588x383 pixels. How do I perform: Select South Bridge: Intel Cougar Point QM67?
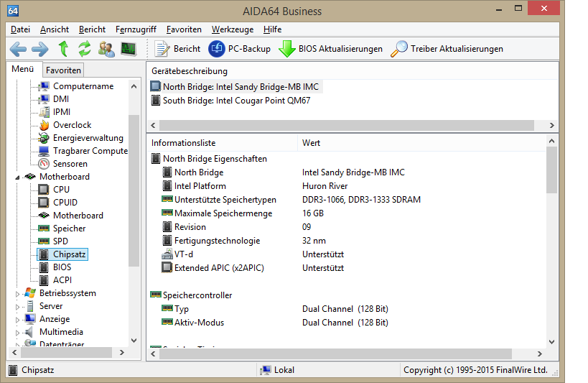[x=230, y=101]
